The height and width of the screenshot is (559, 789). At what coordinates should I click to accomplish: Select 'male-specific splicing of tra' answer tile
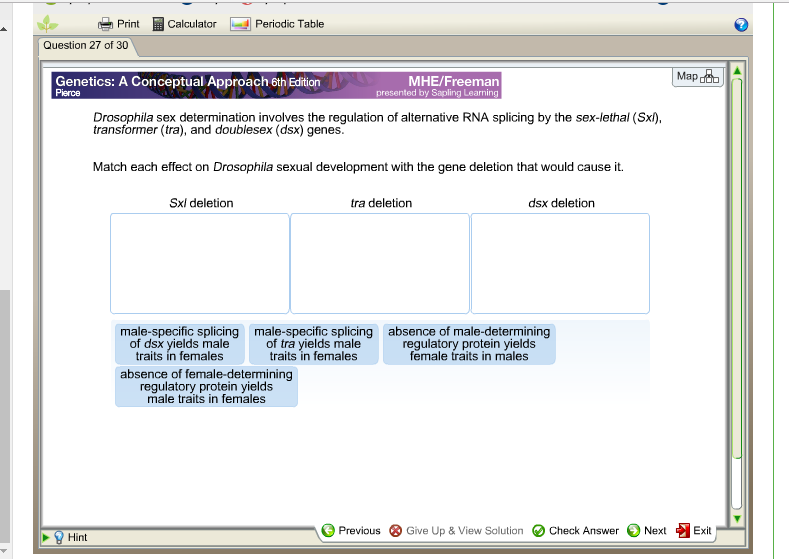(x=313, y=344)
